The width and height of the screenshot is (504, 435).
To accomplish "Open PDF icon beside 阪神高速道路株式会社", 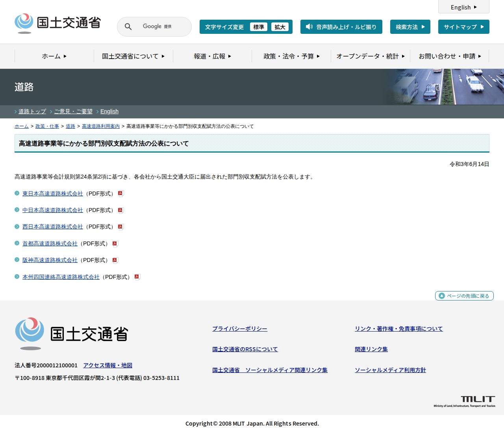I will pyautogui.click(x=115, y=260).
